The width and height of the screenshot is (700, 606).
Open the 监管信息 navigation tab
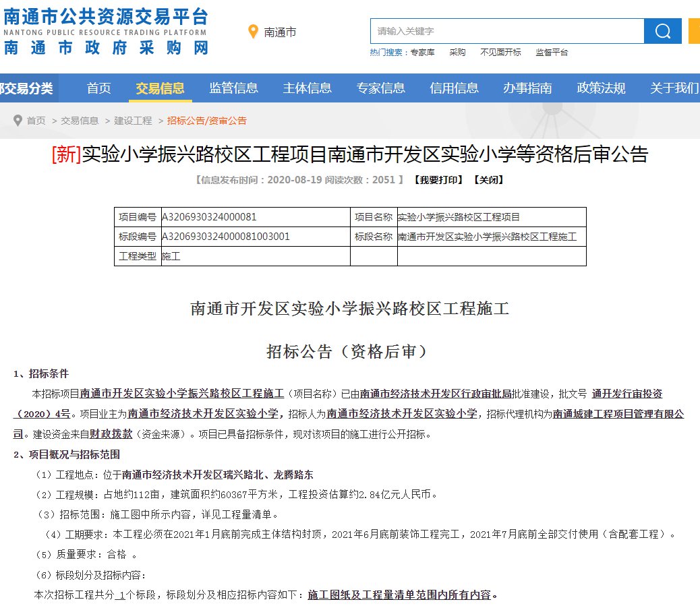coord(233,88)
